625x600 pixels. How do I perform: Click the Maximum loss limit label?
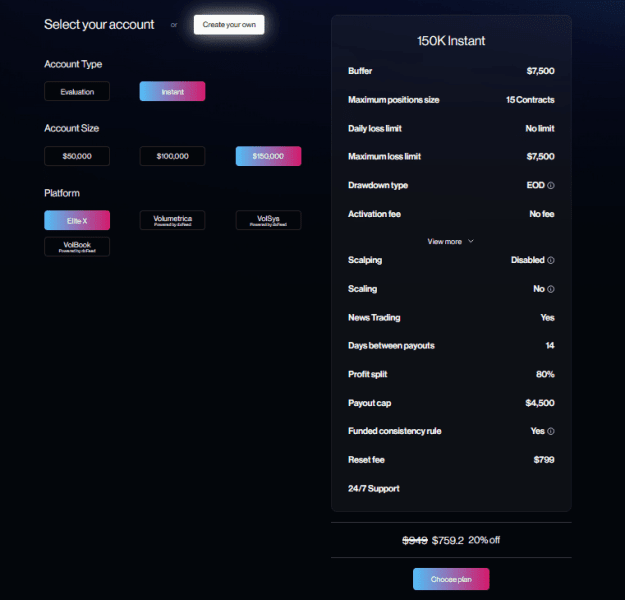(x=384, y=156)
